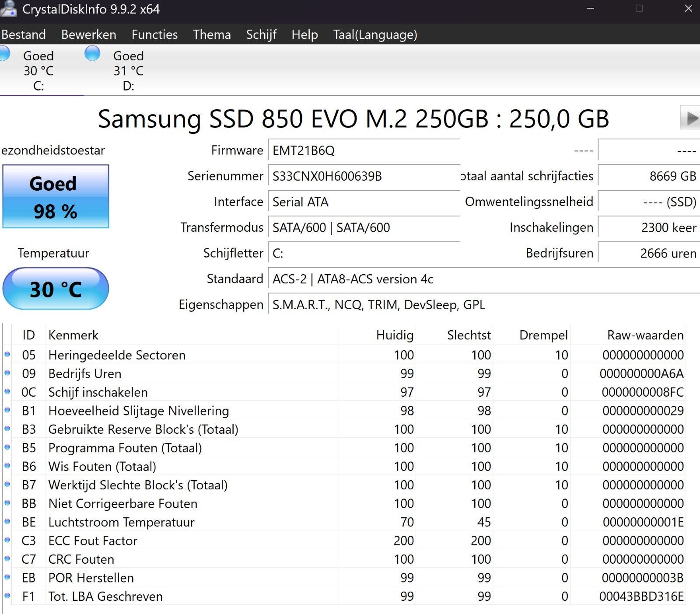The height and width of the screenshot is (614, 700).
Task: Click the Bedrijfsuren value 2666 uren
Action: pyautogui.click(x=649, y=253)
